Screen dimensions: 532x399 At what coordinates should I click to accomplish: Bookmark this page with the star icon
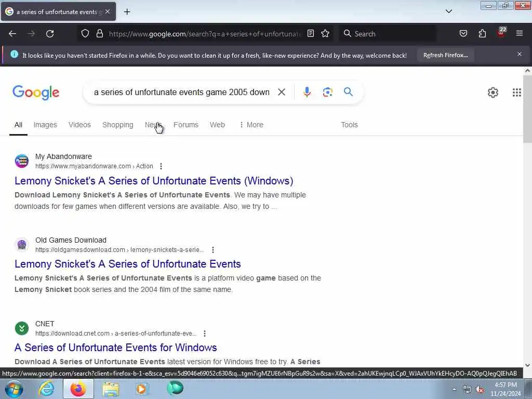tap(325, 33)
